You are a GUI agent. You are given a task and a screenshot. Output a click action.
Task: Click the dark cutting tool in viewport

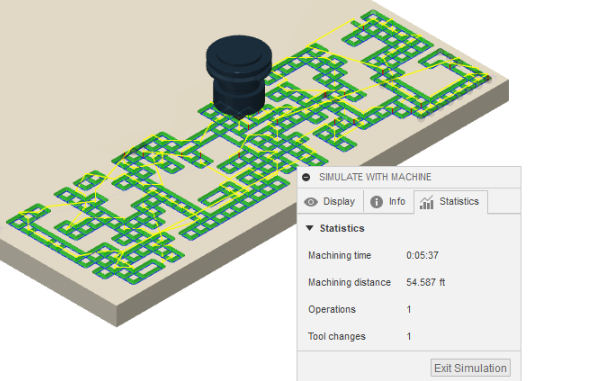239,76
